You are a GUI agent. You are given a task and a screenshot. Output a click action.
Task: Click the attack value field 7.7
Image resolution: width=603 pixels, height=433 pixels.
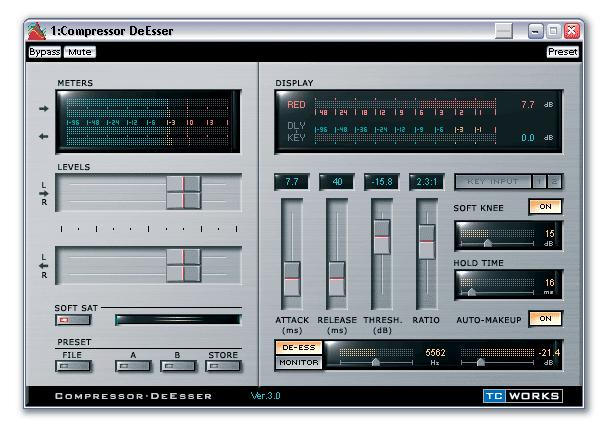(292, 182)
